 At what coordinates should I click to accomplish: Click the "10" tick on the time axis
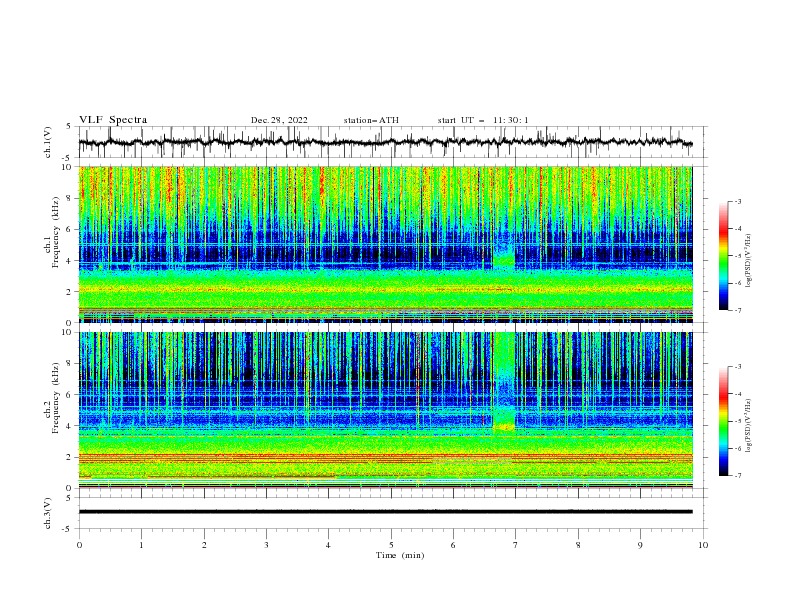[x=703, y=546]
